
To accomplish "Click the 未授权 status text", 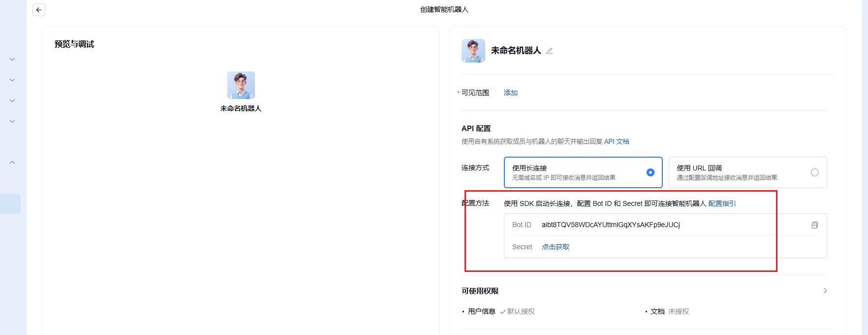I will [x=679, y=311].
